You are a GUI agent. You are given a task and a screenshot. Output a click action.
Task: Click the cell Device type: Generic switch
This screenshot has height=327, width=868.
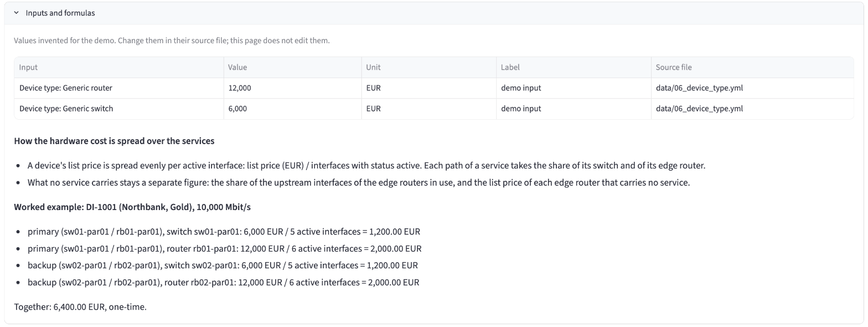[x=119, y=109]
